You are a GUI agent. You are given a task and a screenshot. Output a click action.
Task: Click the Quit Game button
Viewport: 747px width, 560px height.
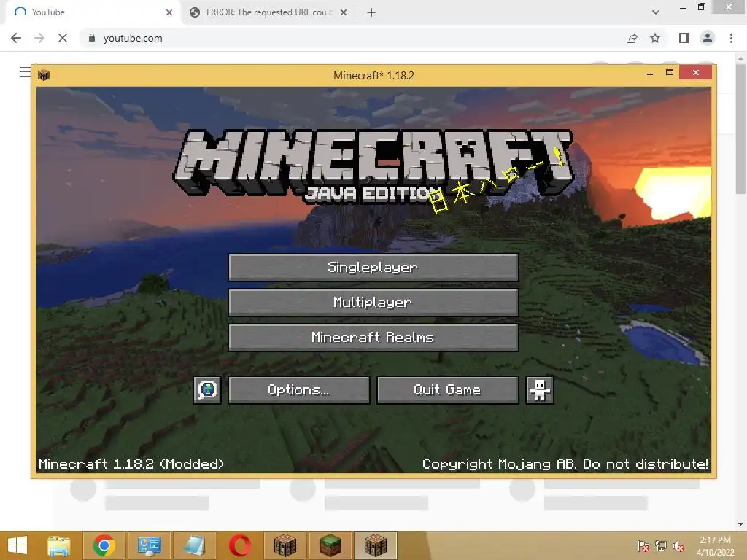[x=447, y=390]
